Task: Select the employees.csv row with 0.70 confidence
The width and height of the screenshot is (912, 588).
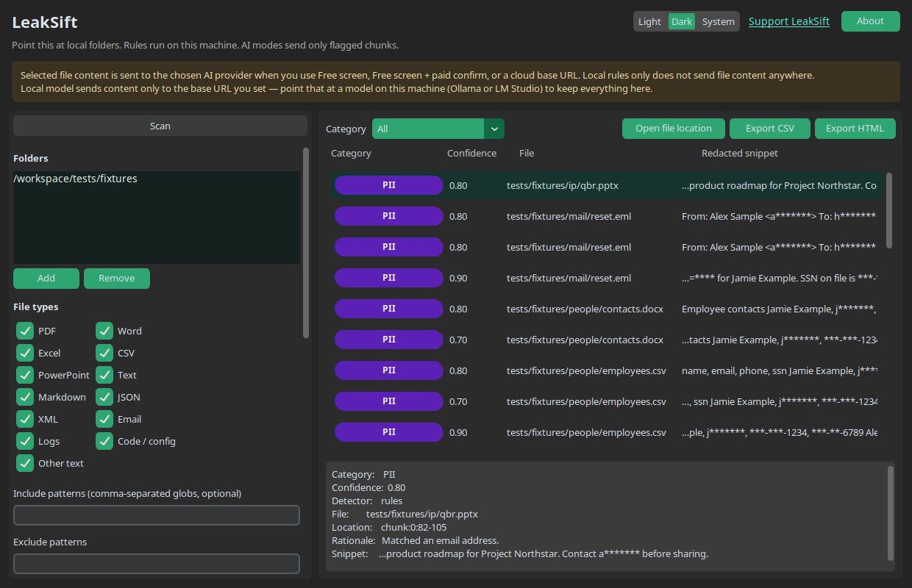Action: 605,401
